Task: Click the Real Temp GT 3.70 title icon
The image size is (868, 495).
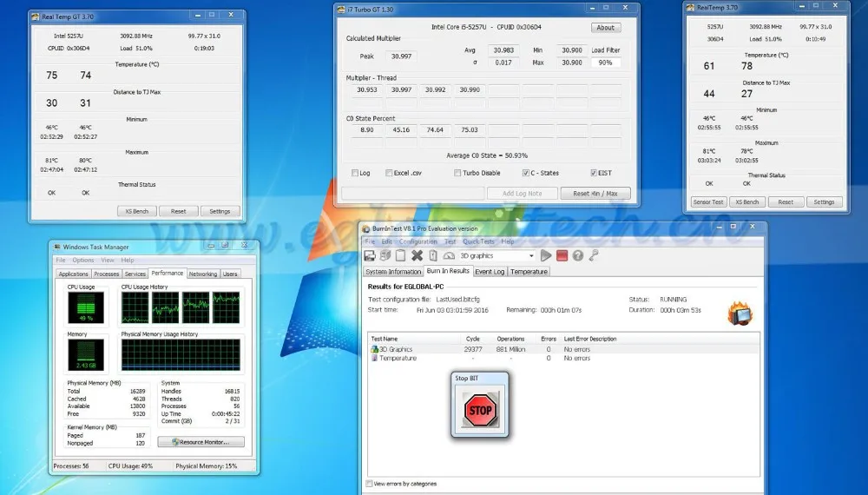Action: [36, 16]
